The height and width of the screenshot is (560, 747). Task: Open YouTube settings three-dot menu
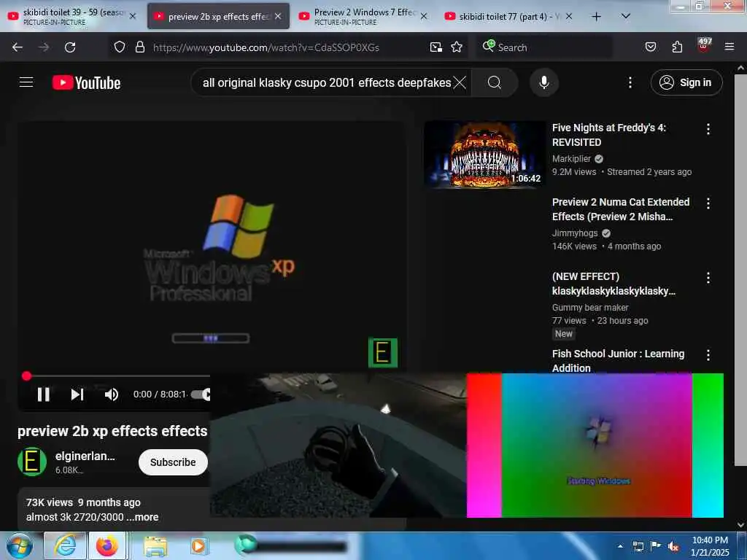(630, 82)
